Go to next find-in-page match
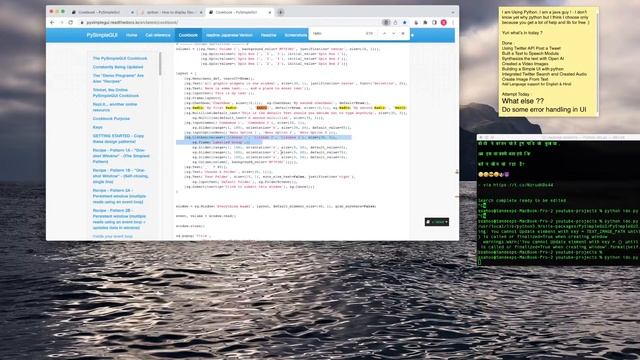640x360 pixels. click(393, 33)
